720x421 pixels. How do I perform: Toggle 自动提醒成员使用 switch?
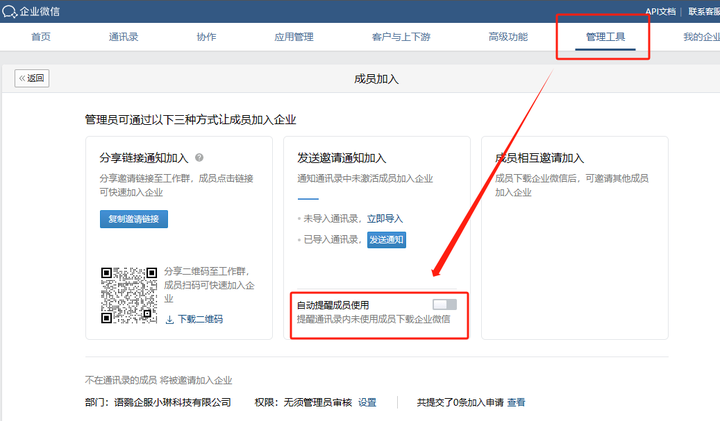click(x=444, y=304)
